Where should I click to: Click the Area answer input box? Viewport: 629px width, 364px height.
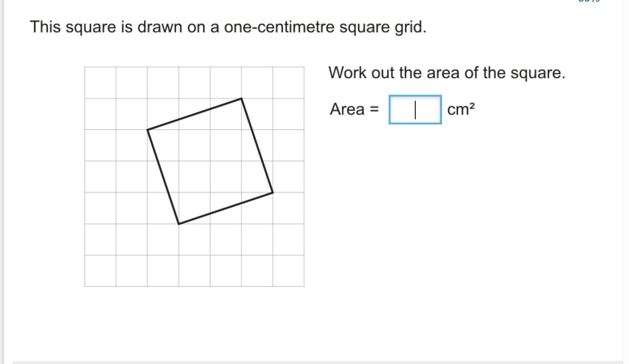tap(415, 110)
